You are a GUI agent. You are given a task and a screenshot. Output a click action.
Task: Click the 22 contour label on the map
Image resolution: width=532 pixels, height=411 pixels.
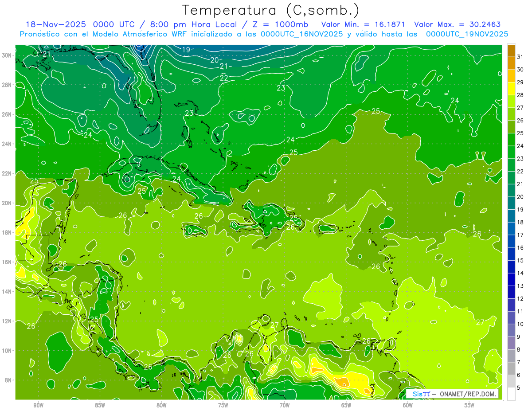point(224,78)
